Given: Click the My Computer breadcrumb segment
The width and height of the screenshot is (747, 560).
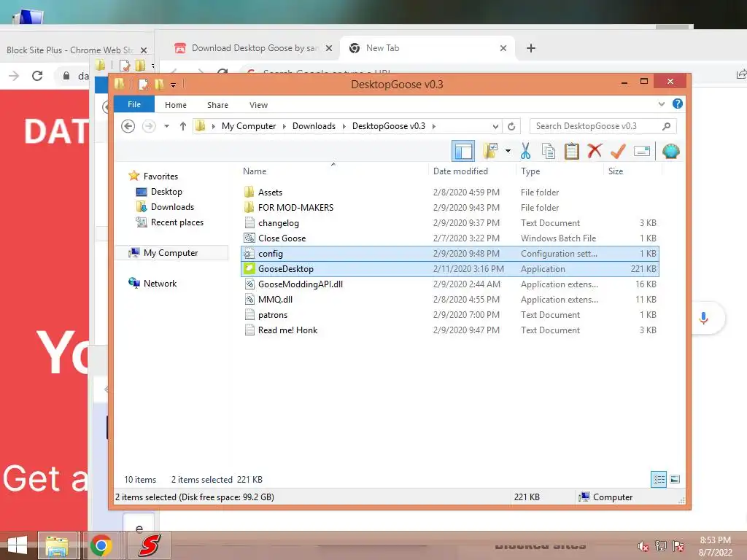Looking at the screenshot, I should click(x=249, y=126).
